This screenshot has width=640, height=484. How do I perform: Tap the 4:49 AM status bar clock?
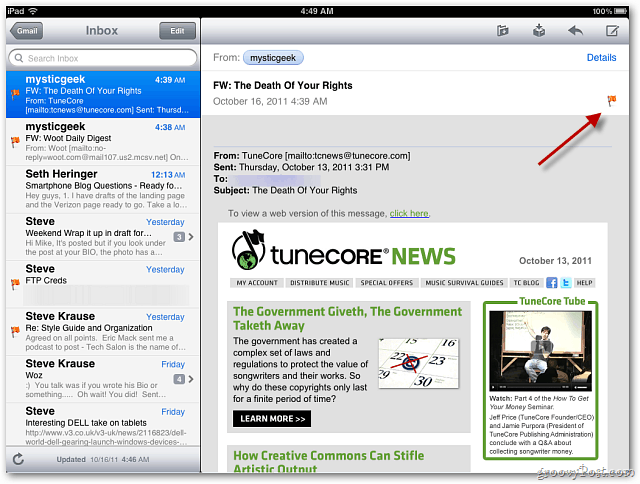[x=317, y=11]
